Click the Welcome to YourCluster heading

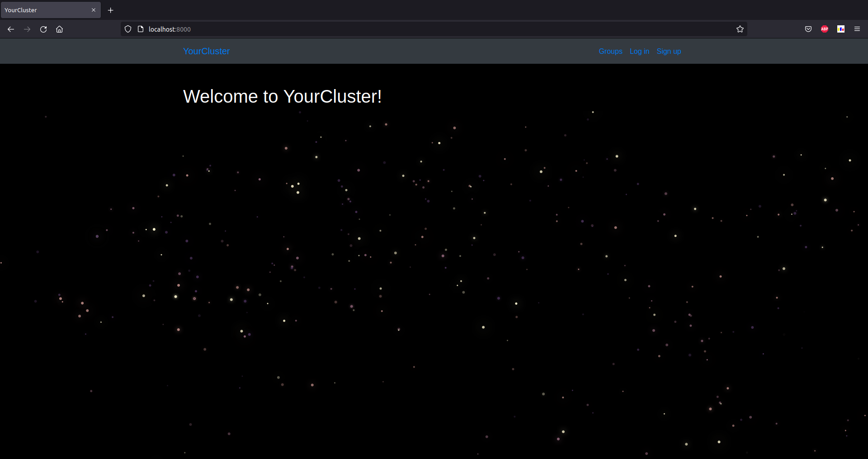(282, 96)
